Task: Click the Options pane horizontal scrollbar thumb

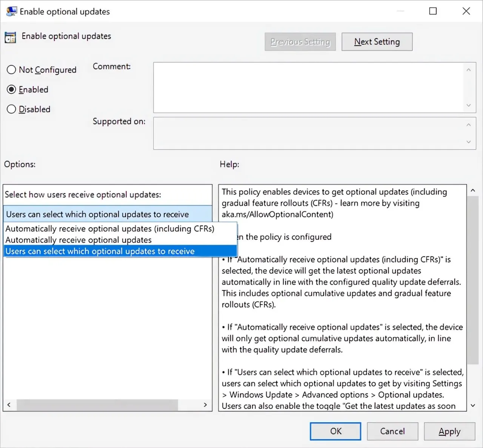Action: tap(97, 405)
